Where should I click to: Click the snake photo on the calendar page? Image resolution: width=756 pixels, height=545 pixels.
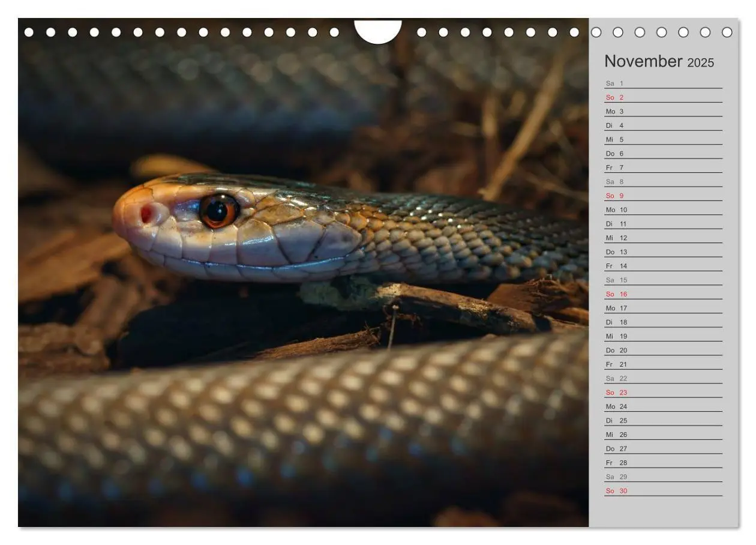click(x=303, y=272)
